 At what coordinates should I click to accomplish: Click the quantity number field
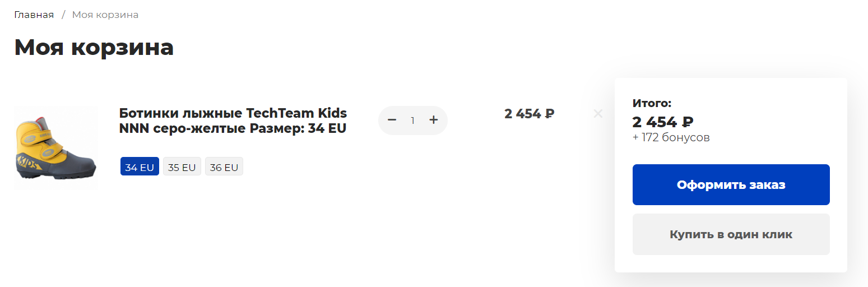tap(413, 121)
